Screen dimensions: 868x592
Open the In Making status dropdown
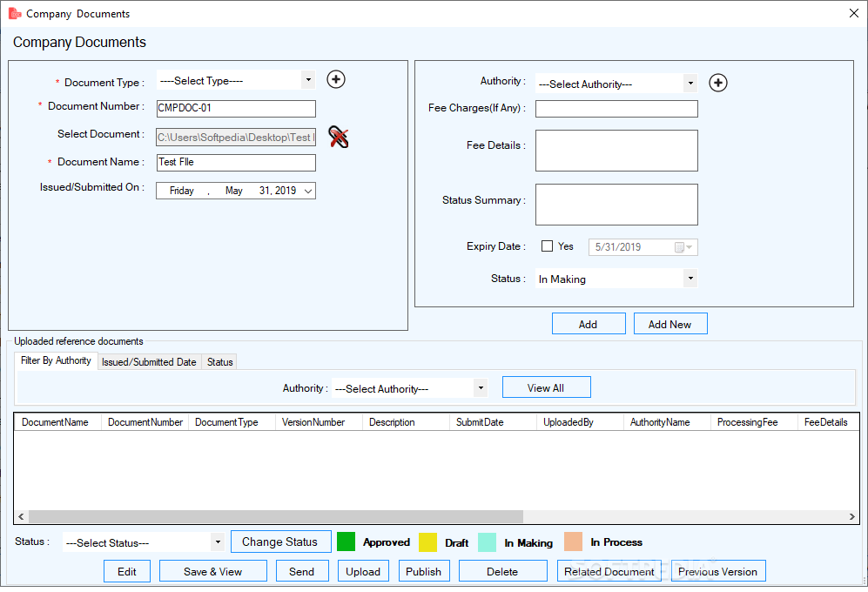690,279
